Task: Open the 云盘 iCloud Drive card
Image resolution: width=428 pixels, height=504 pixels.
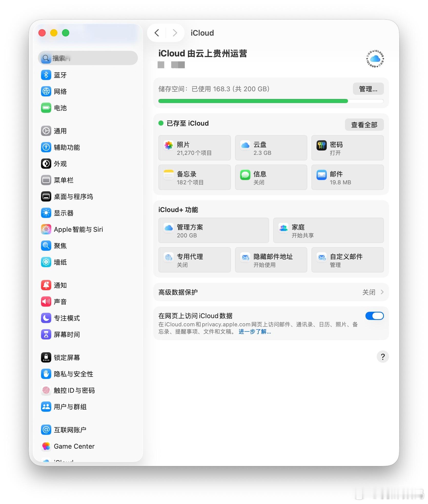Action: 271,148
